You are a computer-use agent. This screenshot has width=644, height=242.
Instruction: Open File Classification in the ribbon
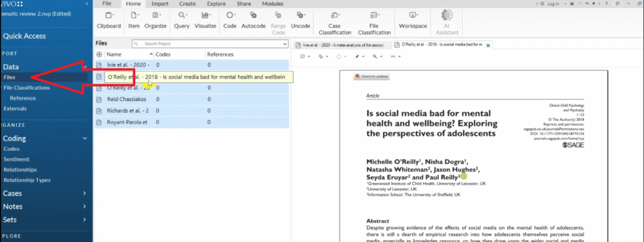tap(374, 23)
